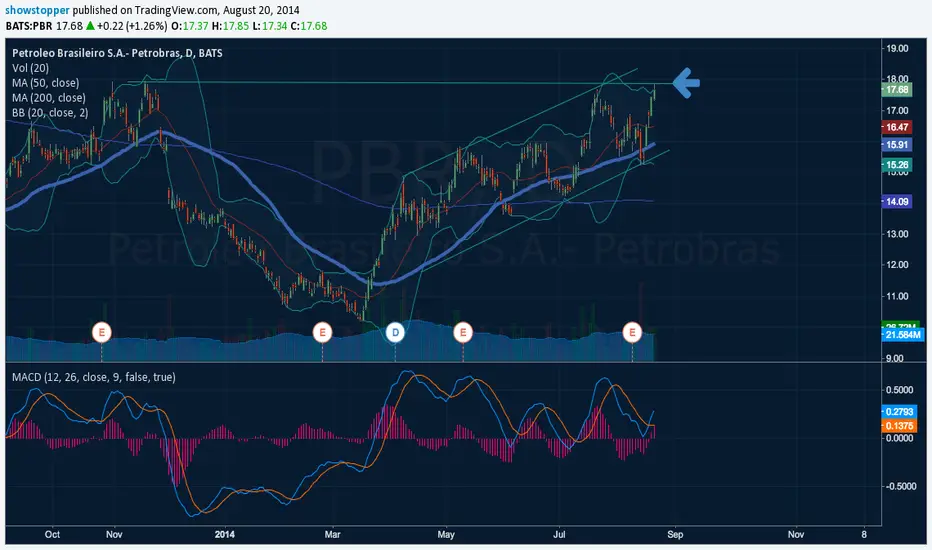
Task: Click the Sep label on the time axis
Action: click(x=675, y=534)
